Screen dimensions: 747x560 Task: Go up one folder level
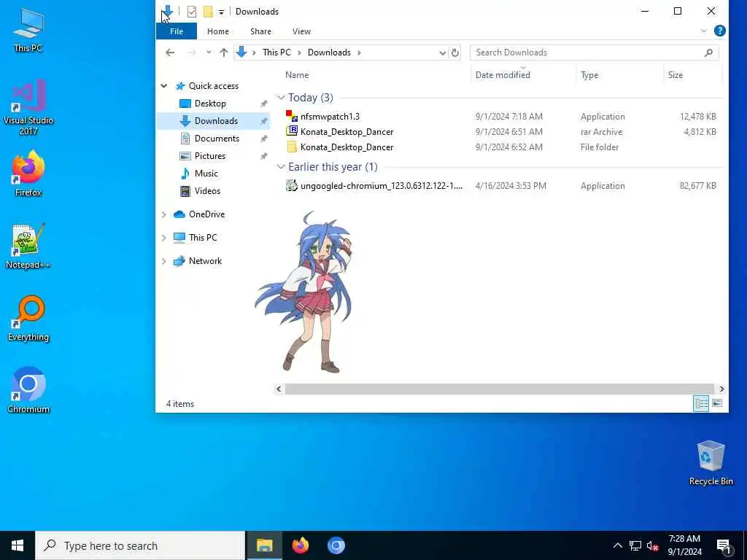click(223, 52)
